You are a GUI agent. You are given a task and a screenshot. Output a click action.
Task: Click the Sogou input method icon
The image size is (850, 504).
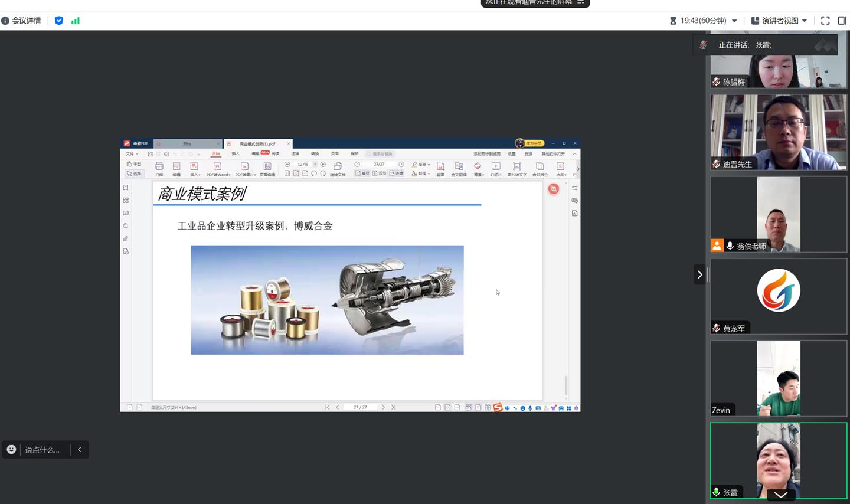coord(498,407)
